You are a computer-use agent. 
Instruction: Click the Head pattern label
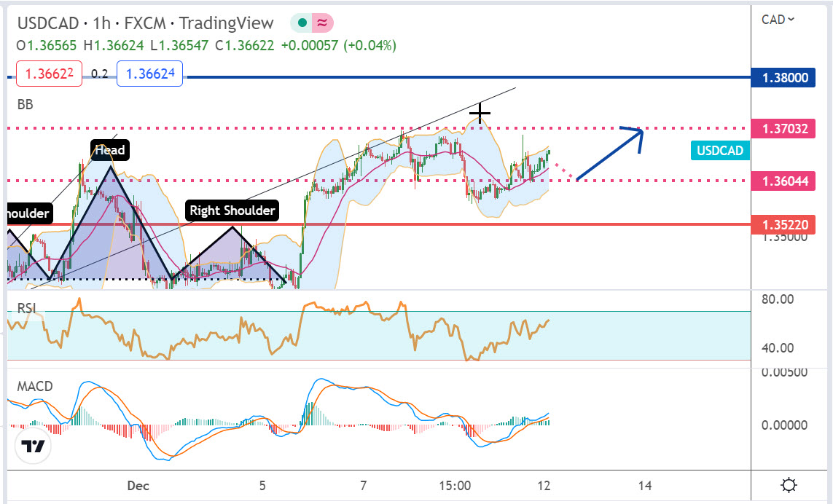click(110, 150)
